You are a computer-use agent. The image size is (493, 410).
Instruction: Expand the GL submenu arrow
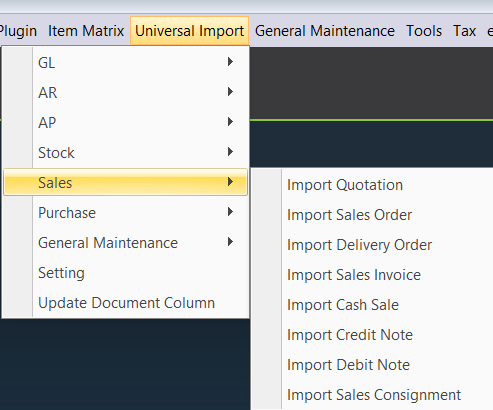pyautogui.click(x=230, y=62)
